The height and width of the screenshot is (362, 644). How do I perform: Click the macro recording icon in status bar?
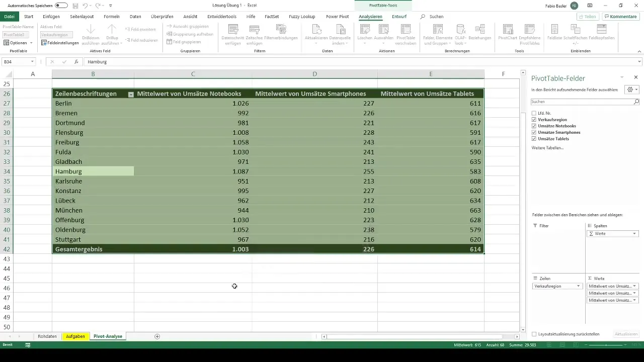[28, 345]
